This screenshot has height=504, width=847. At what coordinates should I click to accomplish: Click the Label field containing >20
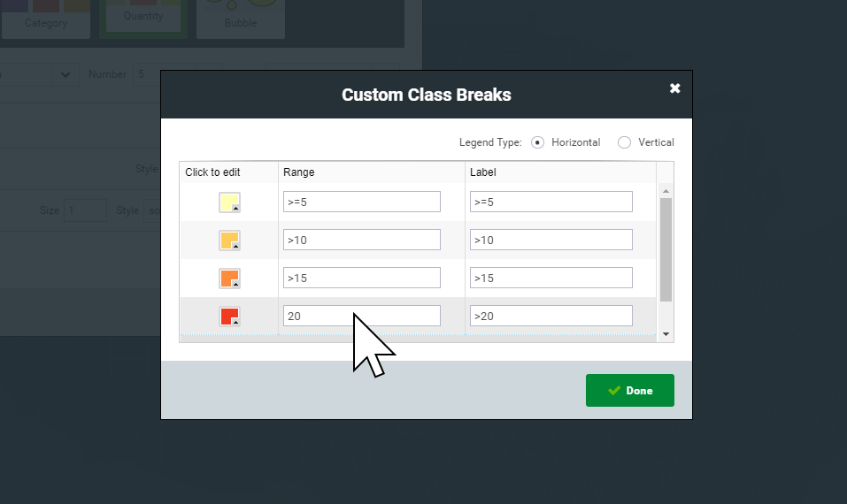tap(551, 316)
